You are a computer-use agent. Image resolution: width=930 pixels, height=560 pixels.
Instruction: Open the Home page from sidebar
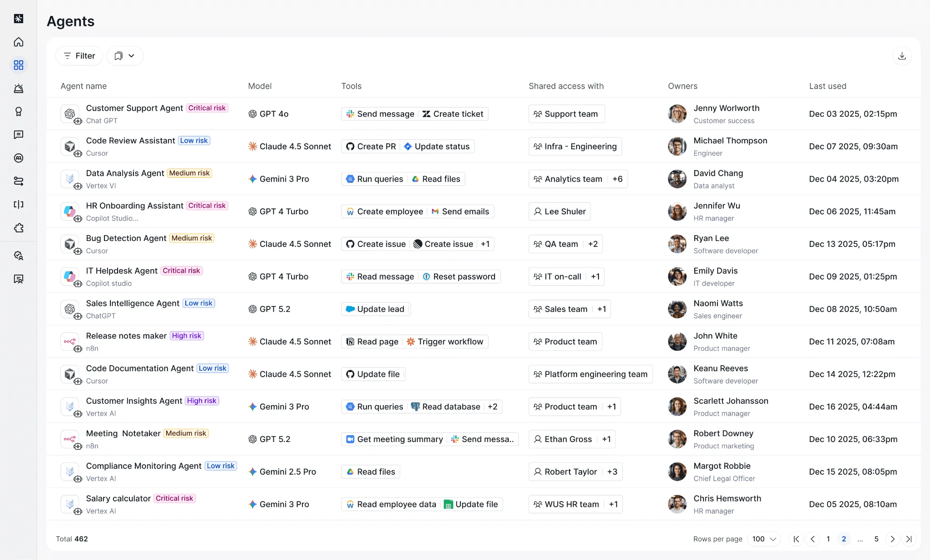[x=19, y=42]
